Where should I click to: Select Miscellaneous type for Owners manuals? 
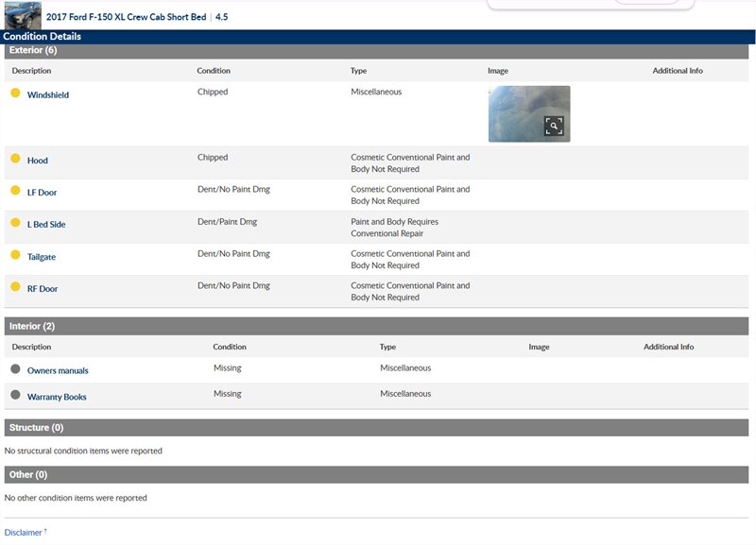click(405, 368)
